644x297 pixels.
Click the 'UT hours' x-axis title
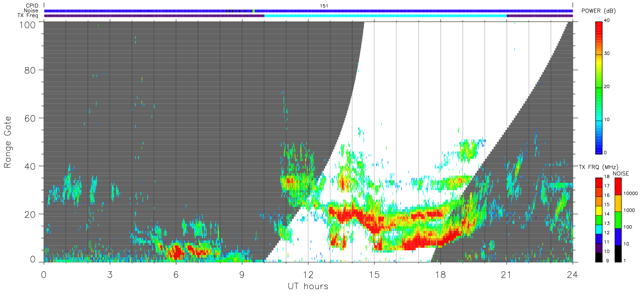click(x=308, y=287)
